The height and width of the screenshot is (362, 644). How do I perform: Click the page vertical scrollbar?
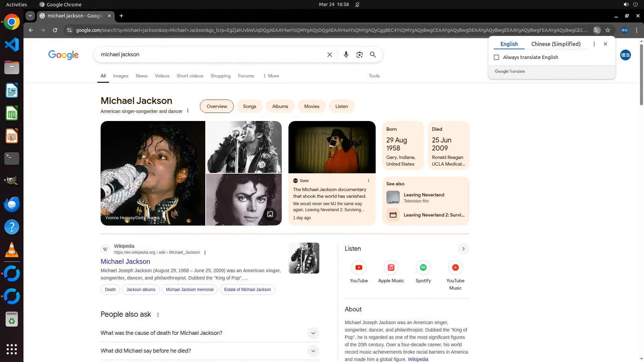(641, 74)
